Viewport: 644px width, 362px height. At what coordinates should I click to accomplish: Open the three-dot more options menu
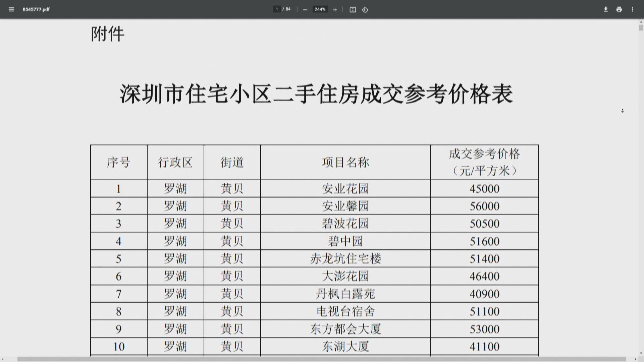click(632, 9)
